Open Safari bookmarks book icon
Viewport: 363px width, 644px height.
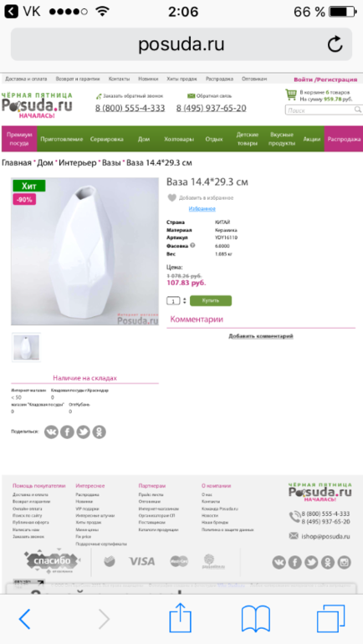256,619
